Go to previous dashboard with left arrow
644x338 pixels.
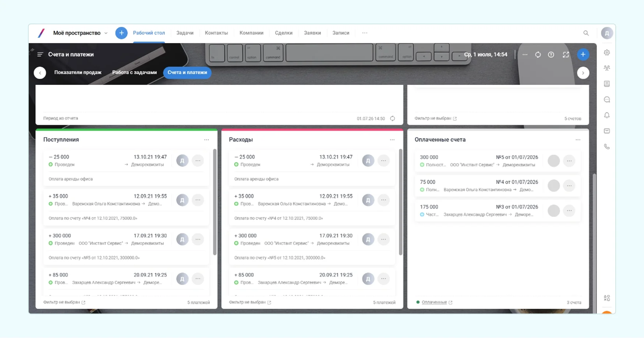[40, 73]
